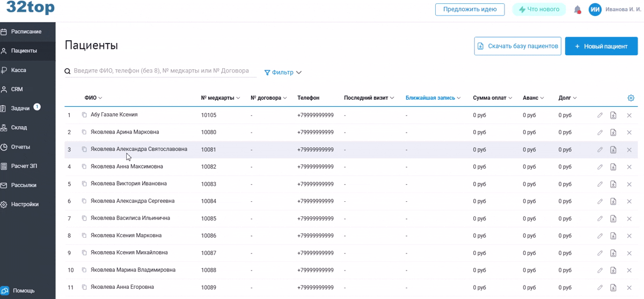
Task: Delete patient Яковлева Арина Марковна
Action: pyautogui.click(x=629, y=133)
